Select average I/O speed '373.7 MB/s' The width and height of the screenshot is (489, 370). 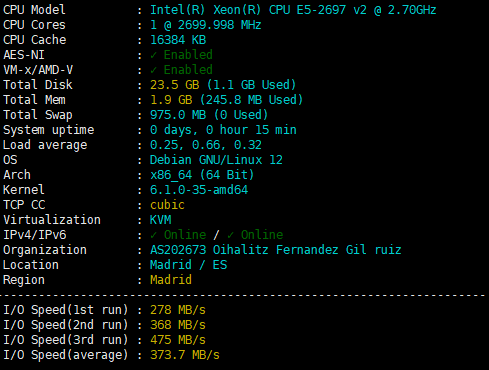point(185,355)
